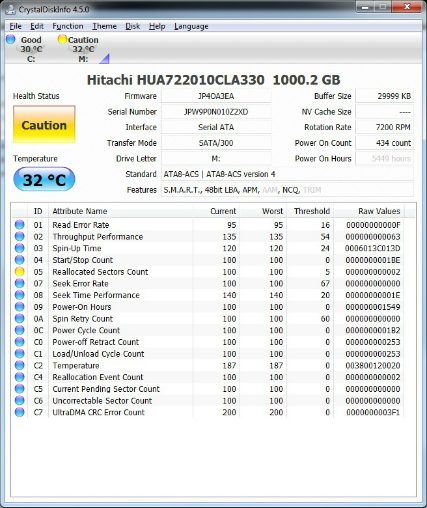The width and height of the screenshot is (427, 508).
Task: Click the ID column header
Action: coord(38,211)
